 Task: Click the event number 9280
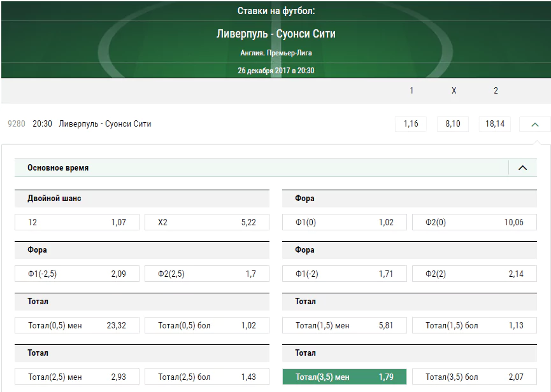pos(17,124)
